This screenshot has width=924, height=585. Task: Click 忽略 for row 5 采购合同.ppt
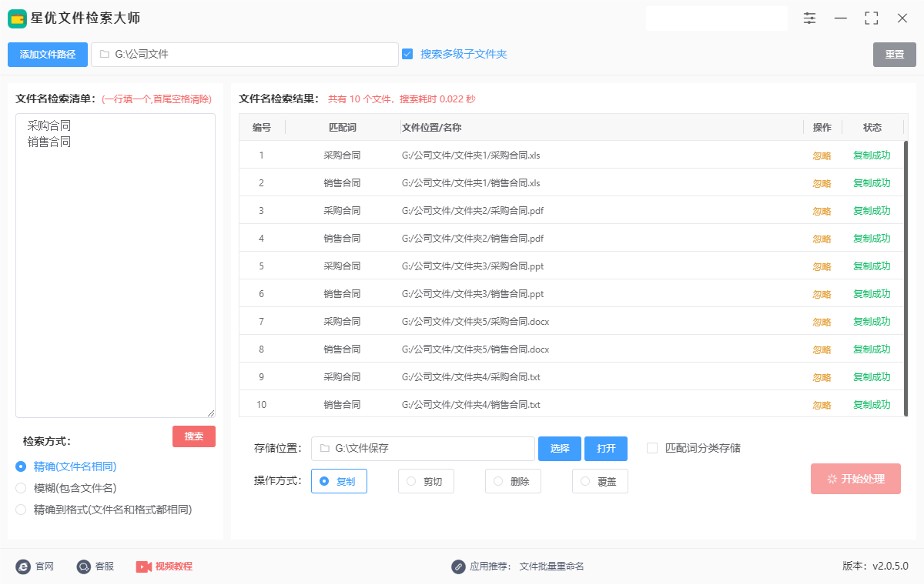point(822,266)
